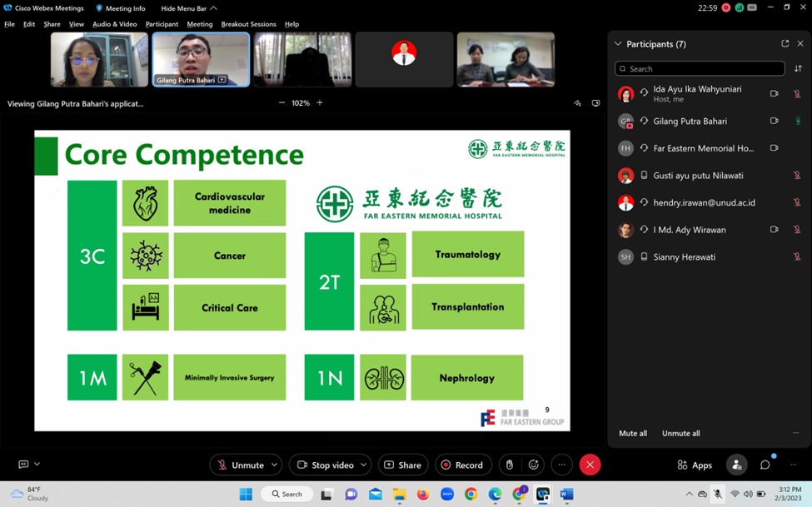Open Zoom from the taskbar
The height and width of the screenshot is (507, 812).
pos(447,494)
